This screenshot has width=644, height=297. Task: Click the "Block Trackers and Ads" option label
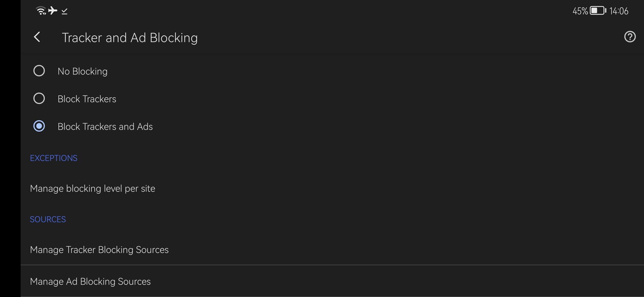click(105, 127)
